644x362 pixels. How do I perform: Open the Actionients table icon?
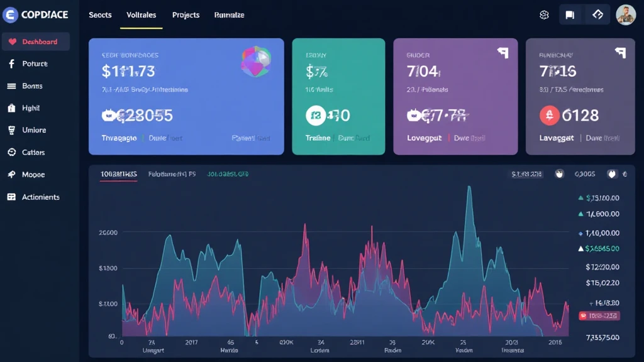[x=11, y=197]
